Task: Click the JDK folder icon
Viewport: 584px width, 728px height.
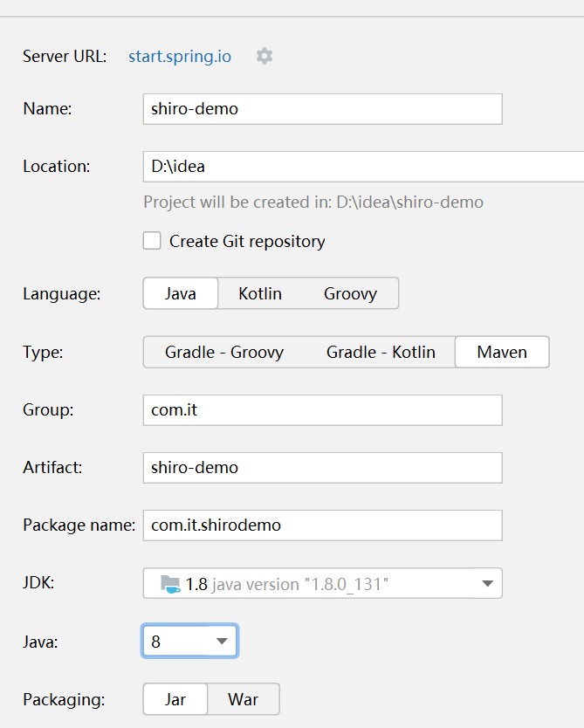Action: (169, 583)
